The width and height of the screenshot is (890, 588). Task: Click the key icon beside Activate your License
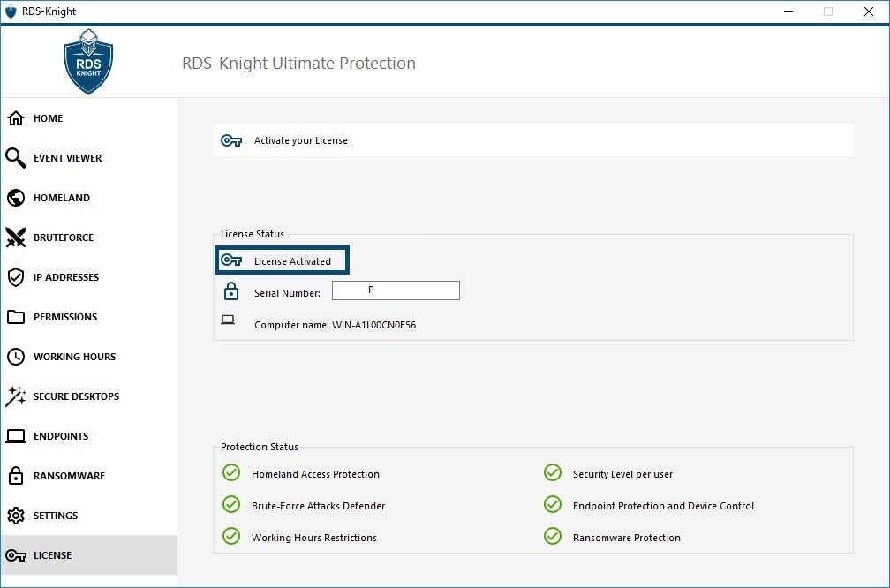(x=231, y=140)
